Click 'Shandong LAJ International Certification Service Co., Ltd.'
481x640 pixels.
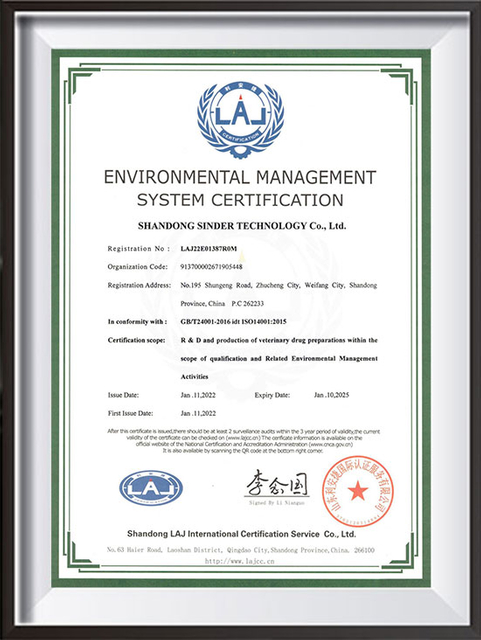[242, 534]
